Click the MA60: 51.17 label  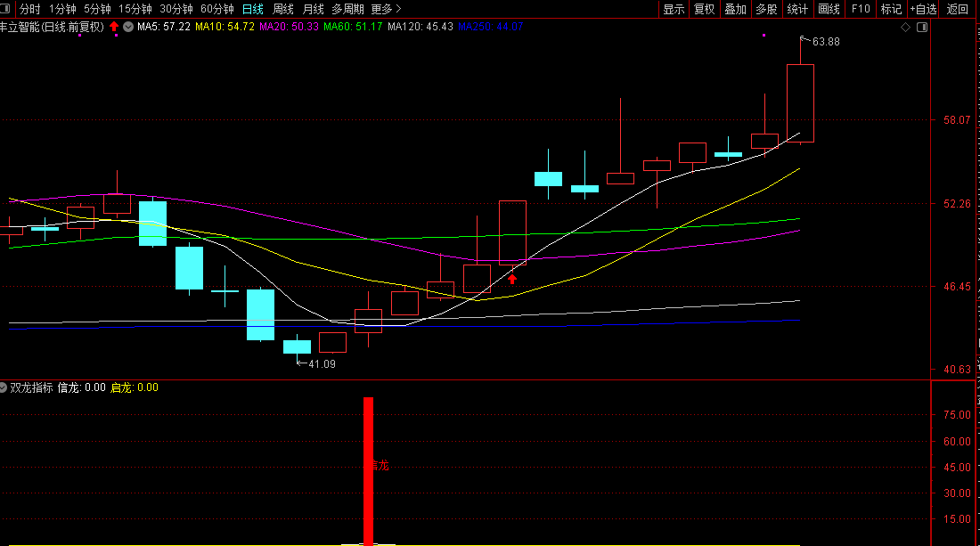(353, 27)
